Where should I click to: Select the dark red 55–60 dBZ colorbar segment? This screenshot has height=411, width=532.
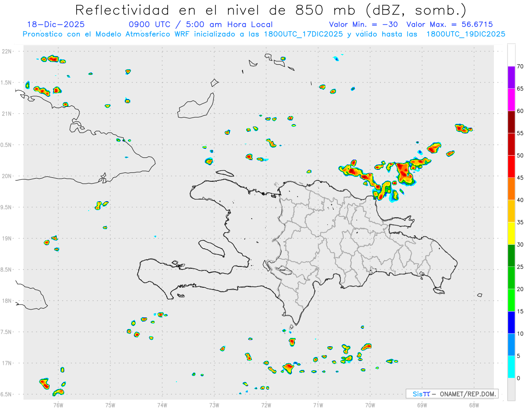(x=511, y=122)
